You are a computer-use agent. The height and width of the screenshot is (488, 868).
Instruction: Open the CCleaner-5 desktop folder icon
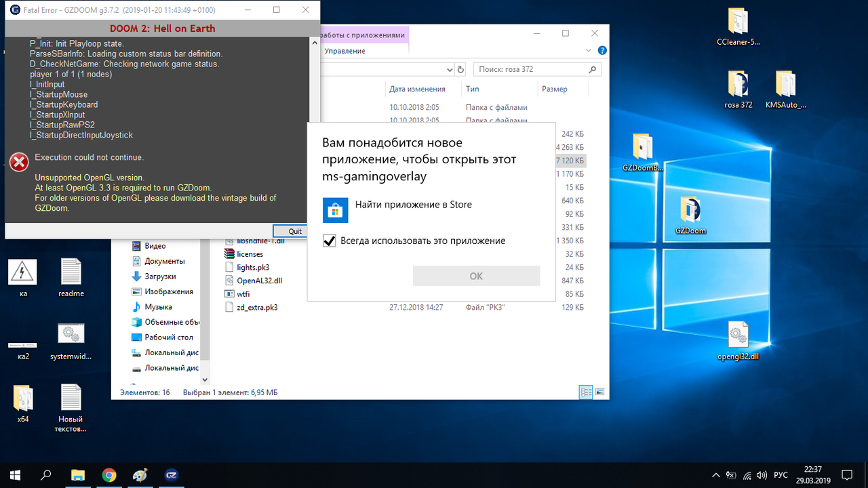(738, 27)
